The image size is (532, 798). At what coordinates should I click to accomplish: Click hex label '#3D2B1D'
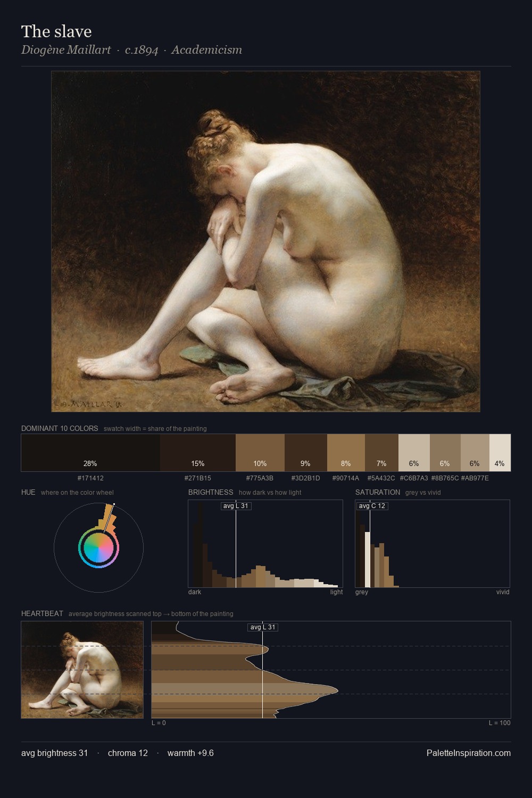pos(306,478)
